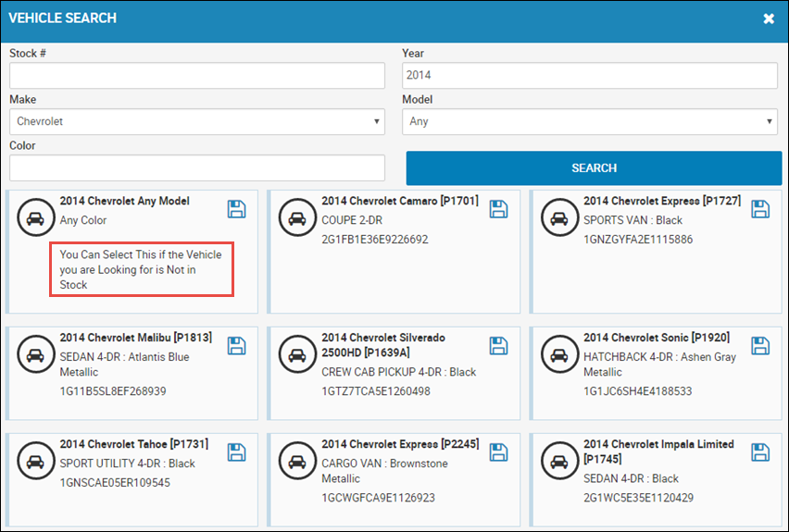
Task: Click car icon on Silverado 2500HD card
Action: tap(297, 354)
